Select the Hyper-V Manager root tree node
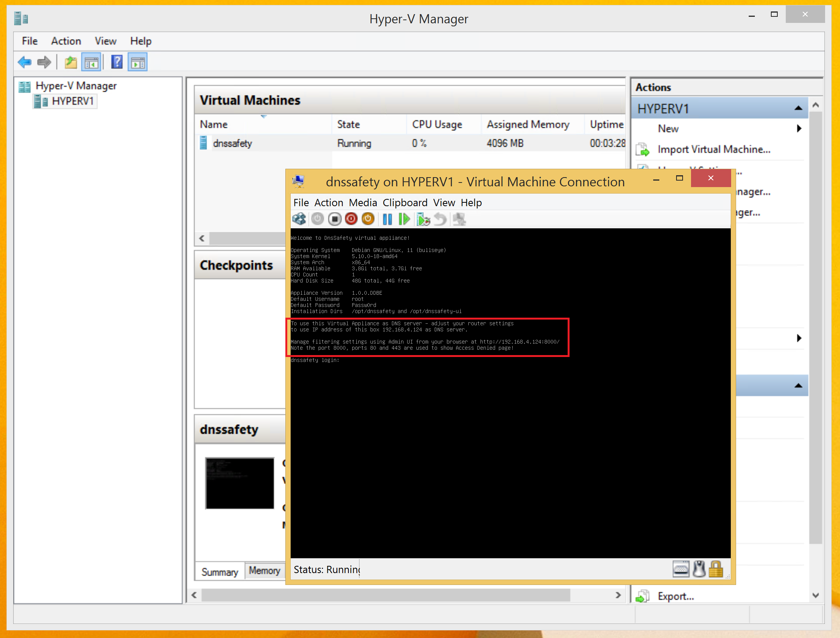Viewport: 840px width, 638px height. (76, 86)
